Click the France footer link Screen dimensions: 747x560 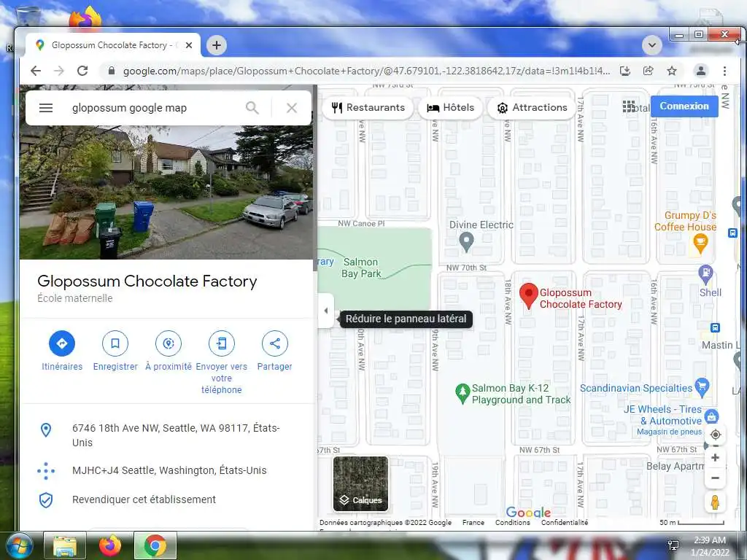pos(473,522)
